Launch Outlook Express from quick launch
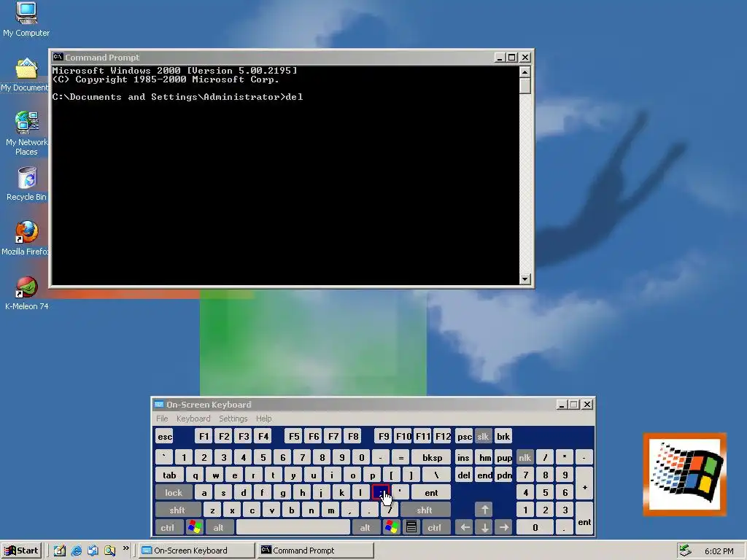This screenshot has width=747, height=560. point(93,551)
